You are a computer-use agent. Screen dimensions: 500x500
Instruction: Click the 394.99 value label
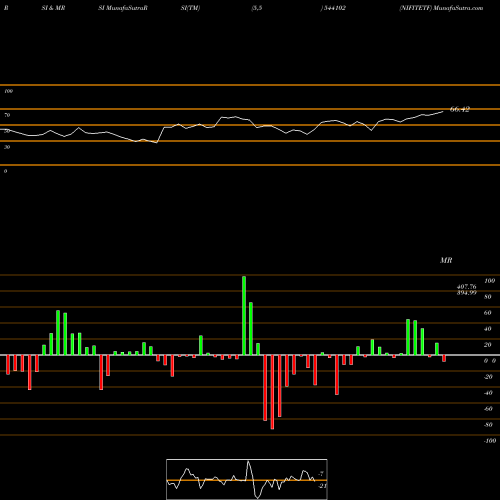466,293
